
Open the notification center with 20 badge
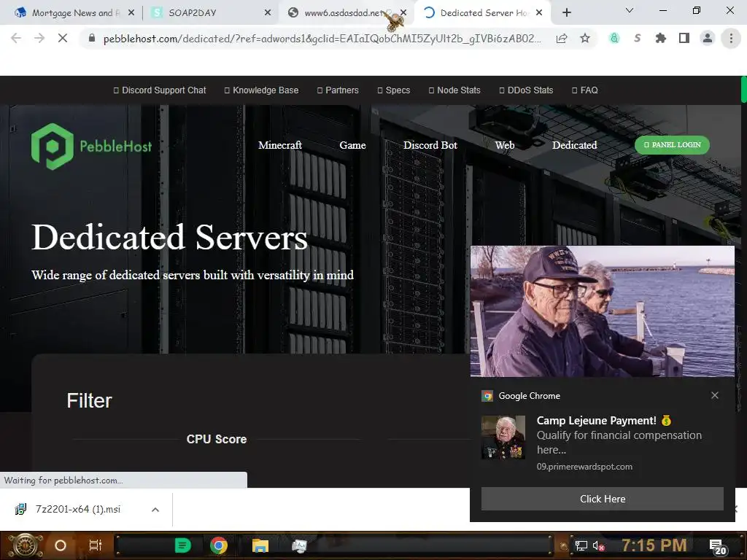[x=718, y=547]
